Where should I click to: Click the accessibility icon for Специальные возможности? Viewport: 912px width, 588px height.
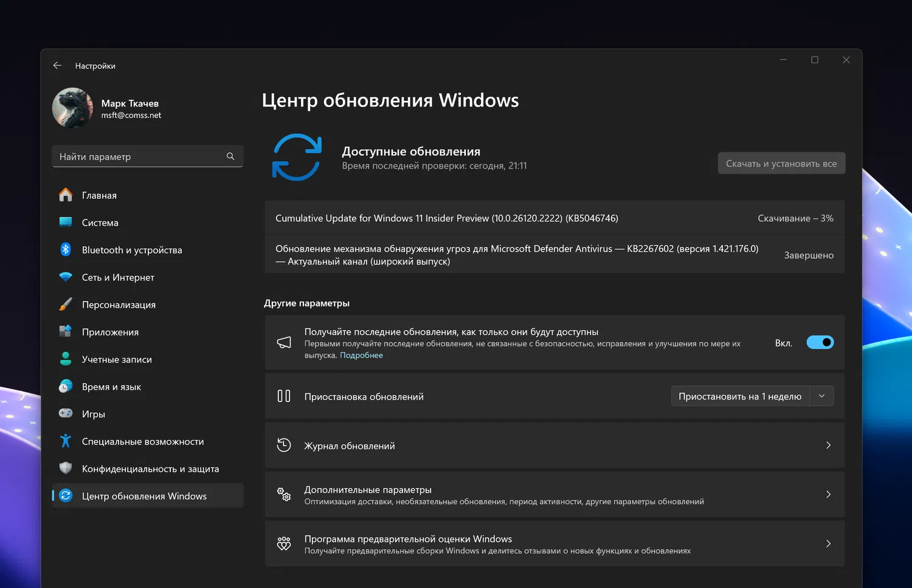[x=66, y=441]
